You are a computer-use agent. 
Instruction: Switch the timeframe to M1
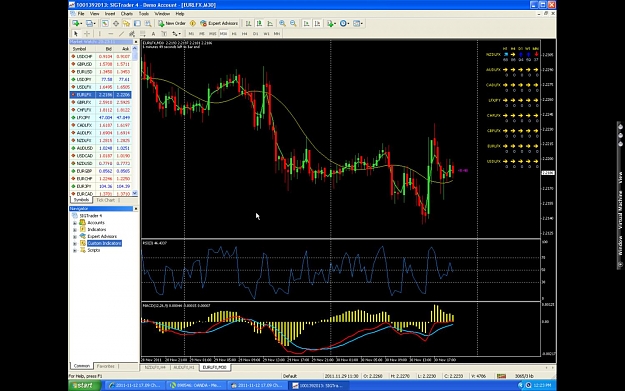pyautogui.click(x=191, y=34)
